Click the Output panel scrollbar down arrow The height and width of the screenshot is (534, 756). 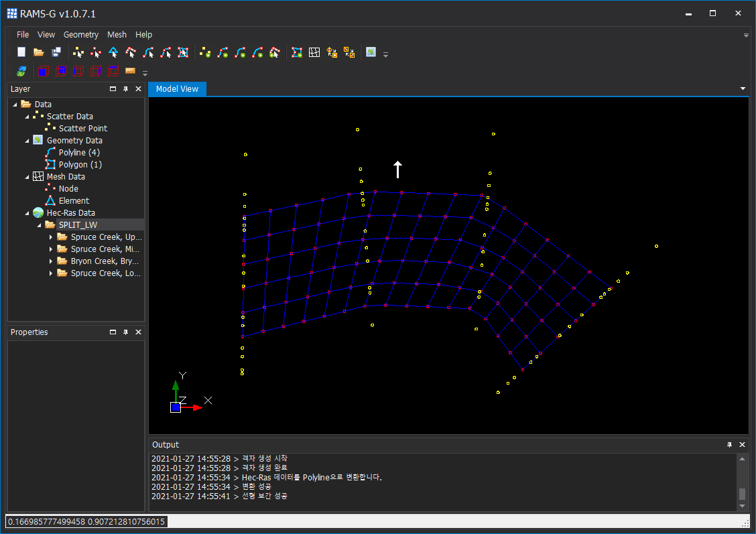pos(742,506)
